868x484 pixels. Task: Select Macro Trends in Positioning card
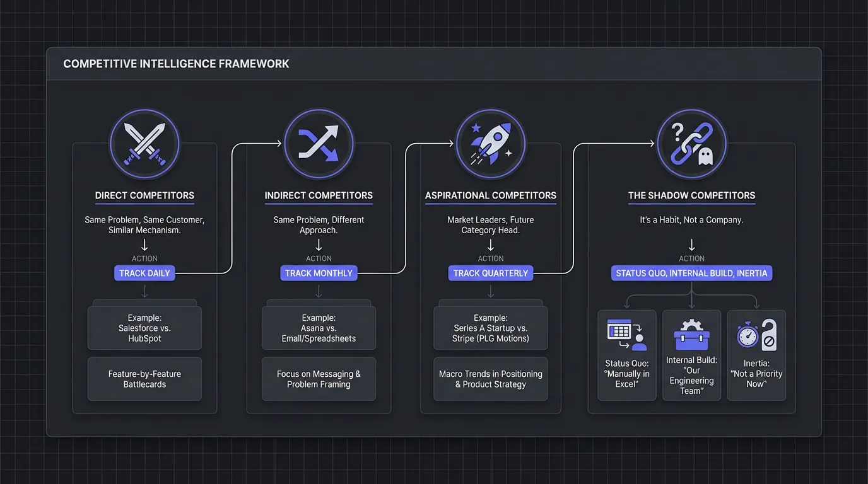pyautogui.click(x=491, y=379)
